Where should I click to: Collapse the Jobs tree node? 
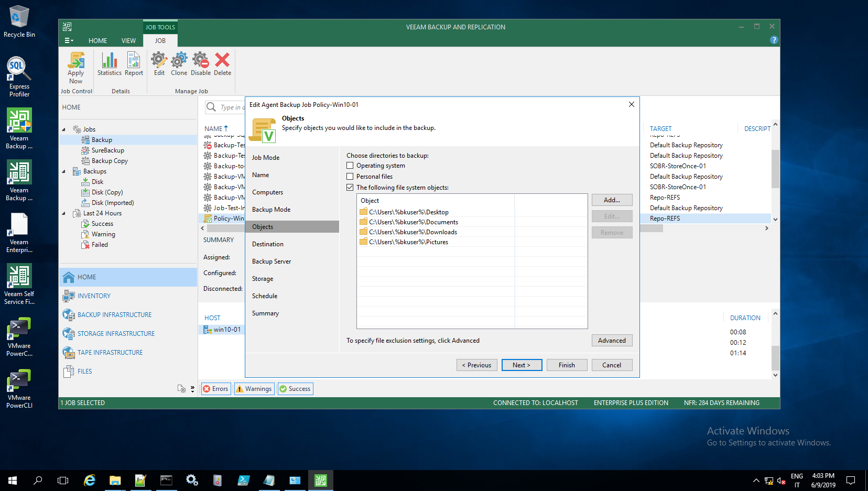(x=64, y=129)
